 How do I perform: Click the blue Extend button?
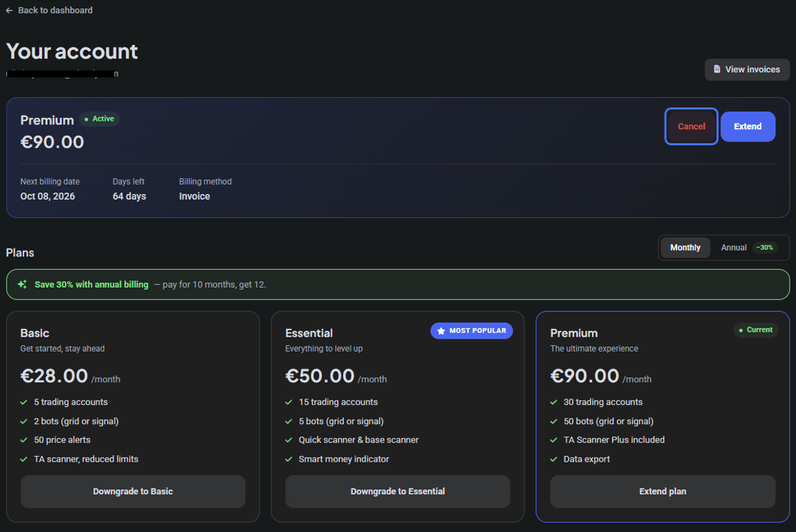[x=747, y=126]
